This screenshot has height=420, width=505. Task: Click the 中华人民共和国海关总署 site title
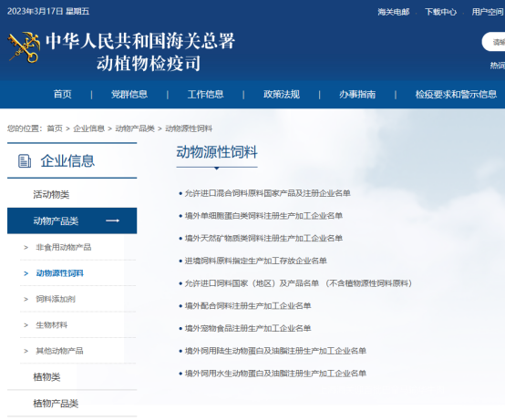click(140, 41)
